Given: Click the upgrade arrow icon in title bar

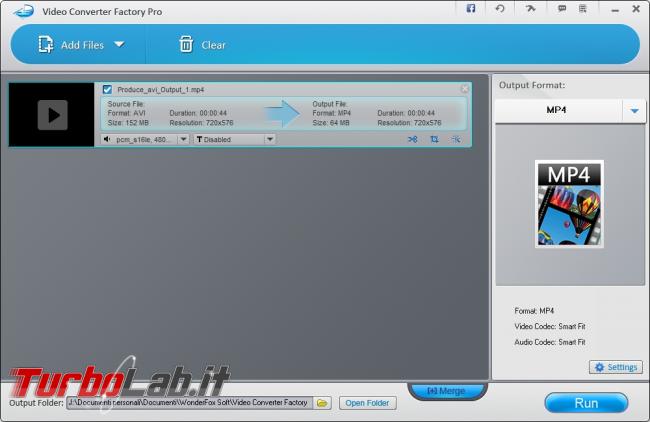Looking at the screenshot, I should [530, 8].
